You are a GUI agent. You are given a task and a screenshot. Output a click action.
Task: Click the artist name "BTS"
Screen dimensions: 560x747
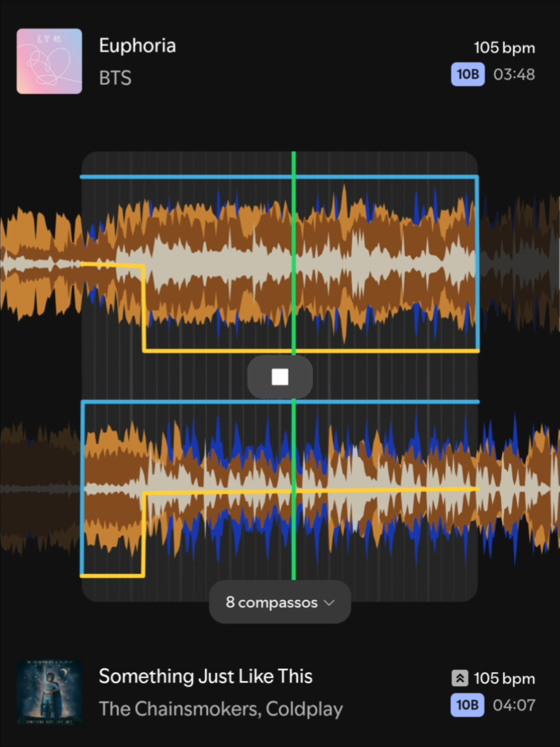pyautogui.click(x=115, y=78)
